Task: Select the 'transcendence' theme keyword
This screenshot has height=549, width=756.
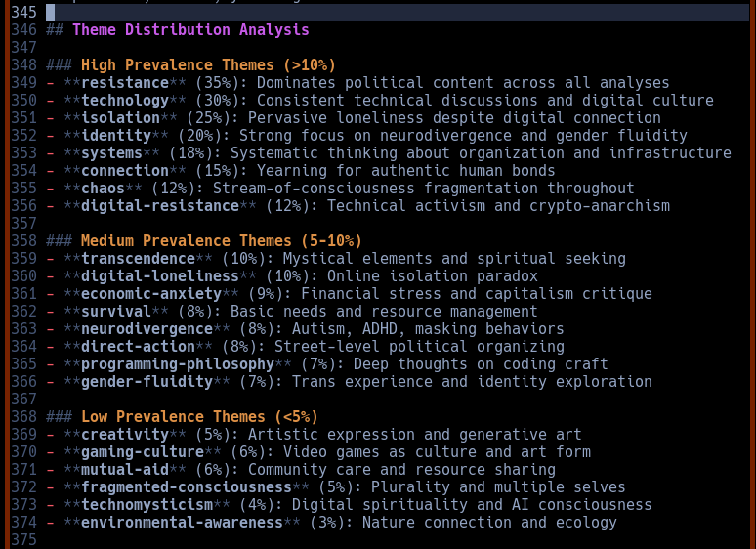Action: [x=138, y=259]
